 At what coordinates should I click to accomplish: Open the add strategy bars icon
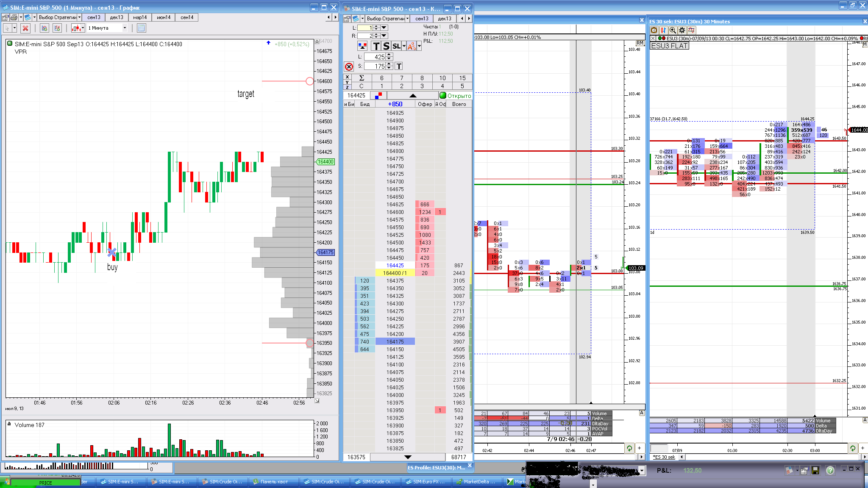(58, 28)
